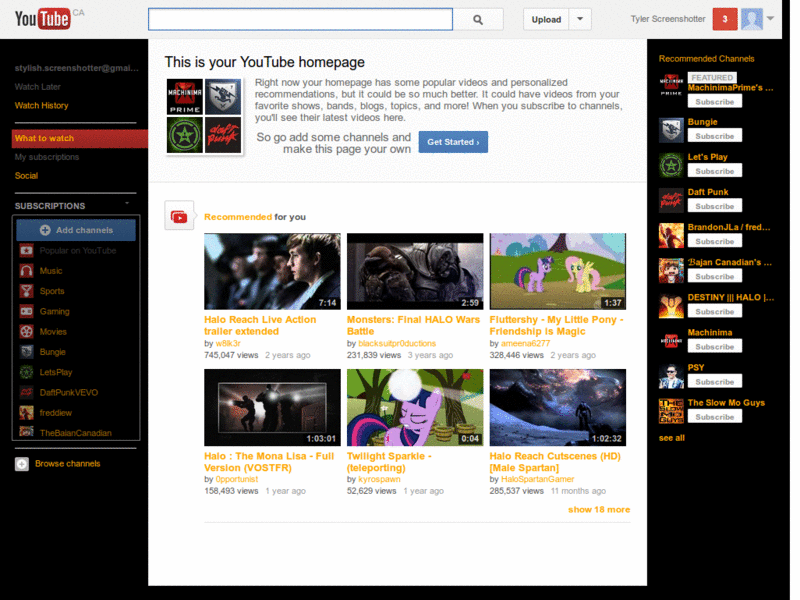
Task: Click the Movies film reel icon
Action: [27, 332]
